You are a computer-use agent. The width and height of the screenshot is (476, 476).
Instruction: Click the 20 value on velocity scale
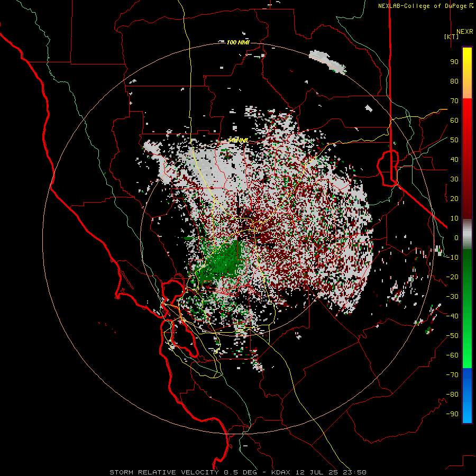pos(454,198)
